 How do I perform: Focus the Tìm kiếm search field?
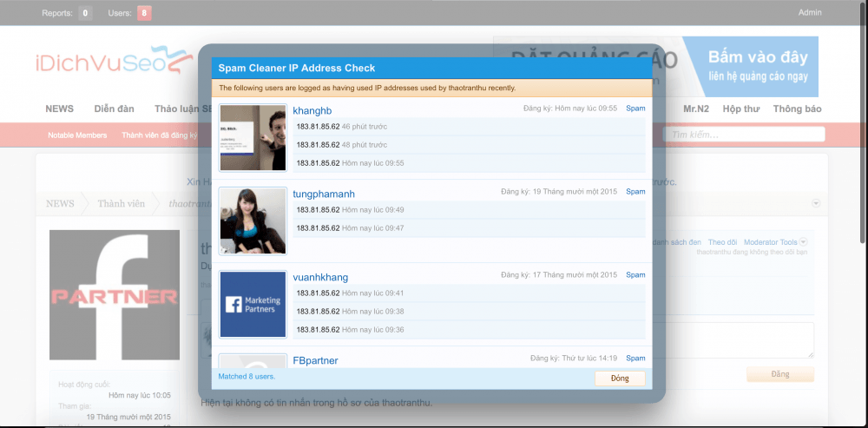746,135
